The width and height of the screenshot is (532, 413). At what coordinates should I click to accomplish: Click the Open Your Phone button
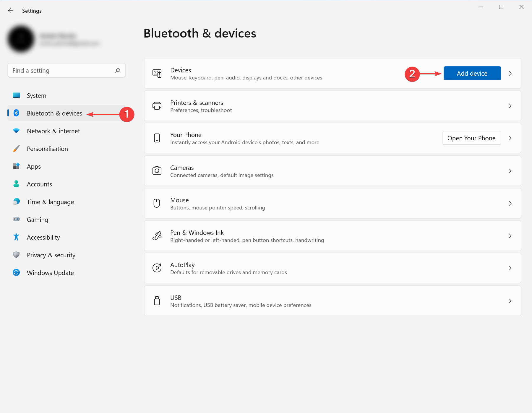(471, 138)
